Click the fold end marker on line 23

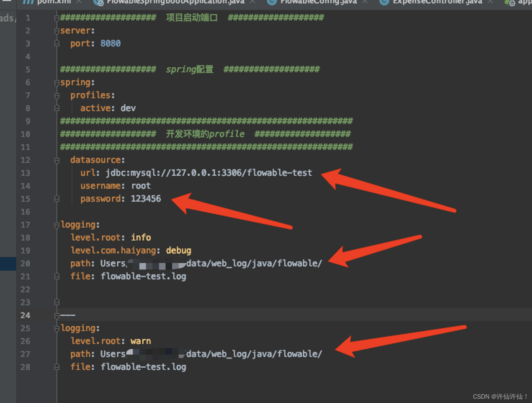click(57, 302)
